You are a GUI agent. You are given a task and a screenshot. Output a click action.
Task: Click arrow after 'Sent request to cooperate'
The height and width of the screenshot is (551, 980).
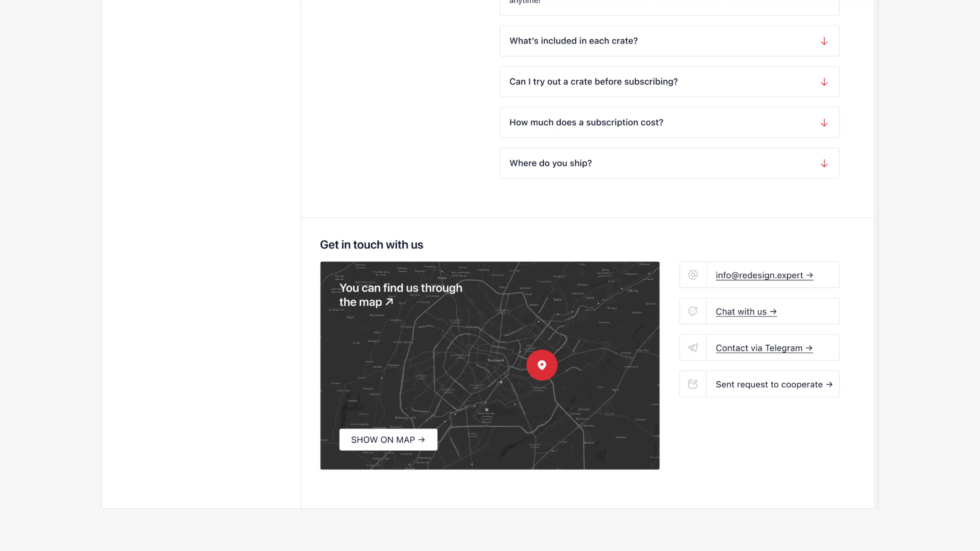pyautogui.click(x=829, y=385)
